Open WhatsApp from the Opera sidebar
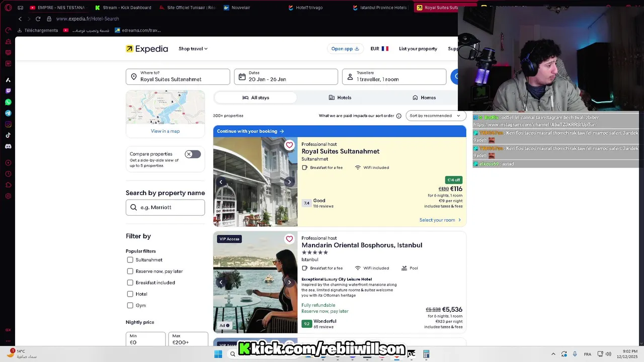Screen dimensions: 644x362 [8, 102]
